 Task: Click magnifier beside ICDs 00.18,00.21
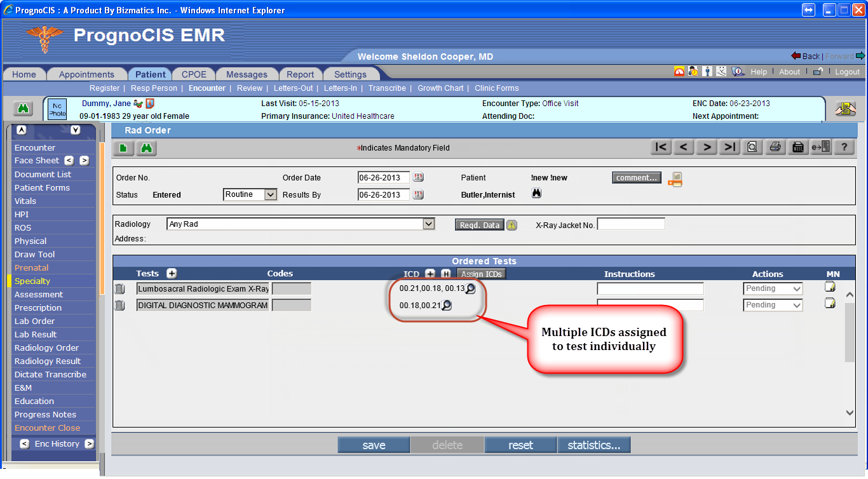447,305
